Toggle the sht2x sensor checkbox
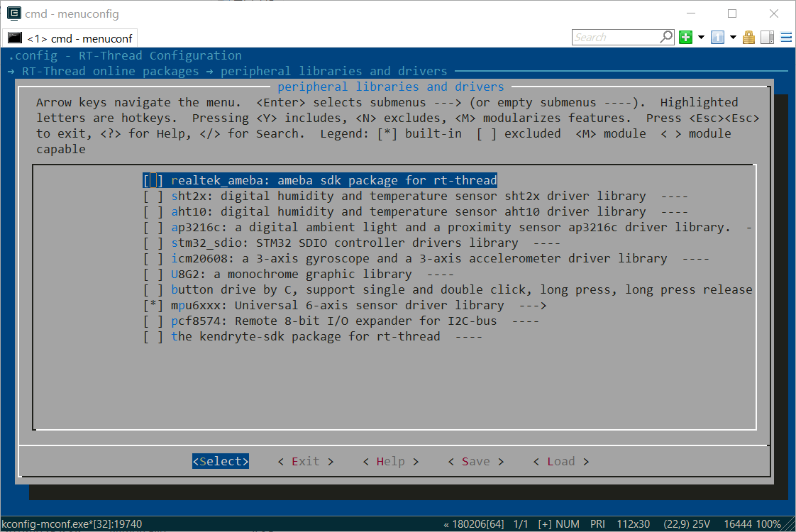The width and height of the screenshot is (796, 532). pyautogui.click(x=153, y=196)
